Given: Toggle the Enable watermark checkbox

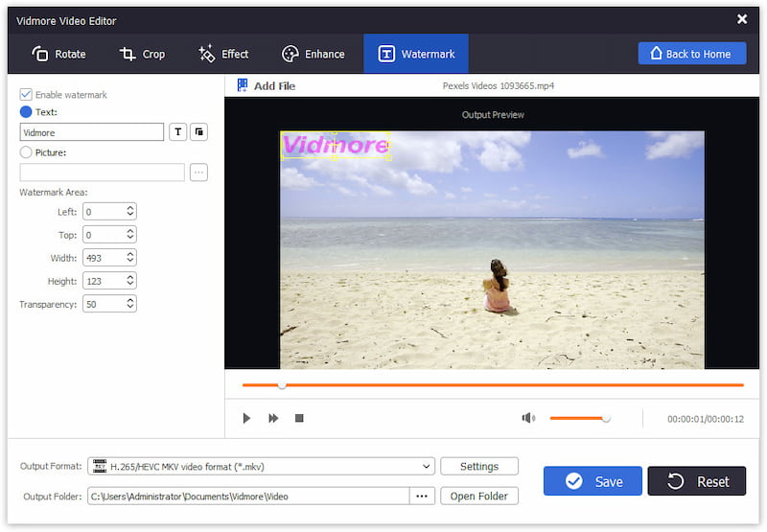Looking at the screenshot, I should pyautogui.click(x=26, y=95).
